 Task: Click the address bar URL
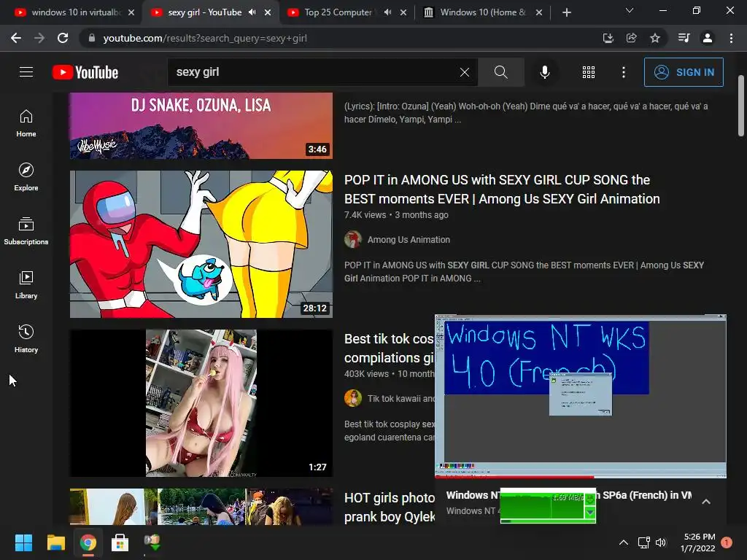(205, 38)
